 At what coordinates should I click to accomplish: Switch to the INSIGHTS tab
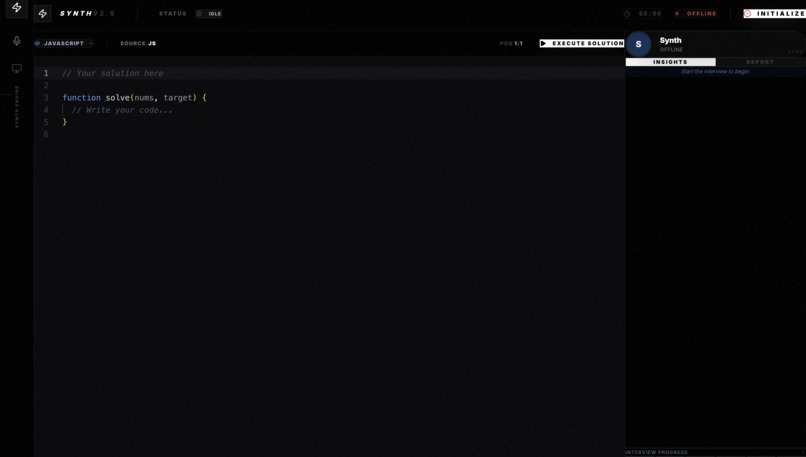click(x=670, y=62)
